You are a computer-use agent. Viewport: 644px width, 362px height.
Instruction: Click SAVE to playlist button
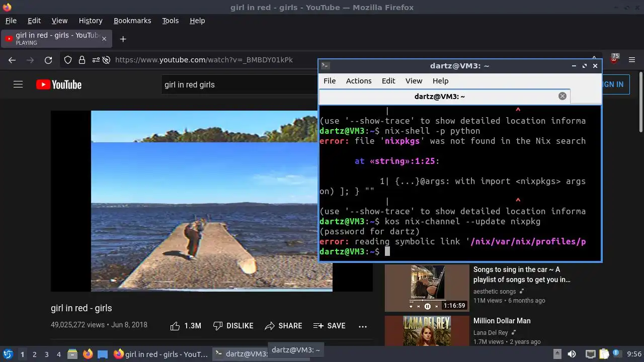click(x=329, y=326)
